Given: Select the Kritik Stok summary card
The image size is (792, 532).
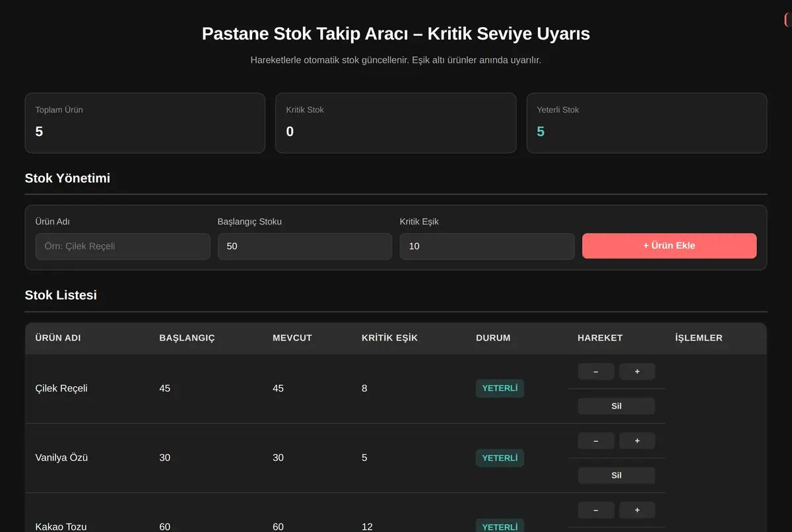Looking at the screenshot, I should [x=396, y=123].
